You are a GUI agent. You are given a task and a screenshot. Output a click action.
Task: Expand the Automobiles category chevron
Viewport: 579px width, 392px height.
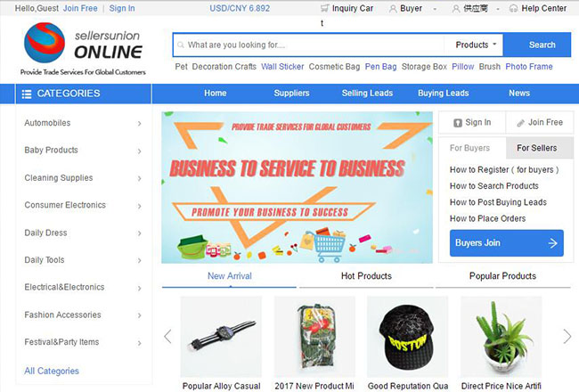(140, 124)
